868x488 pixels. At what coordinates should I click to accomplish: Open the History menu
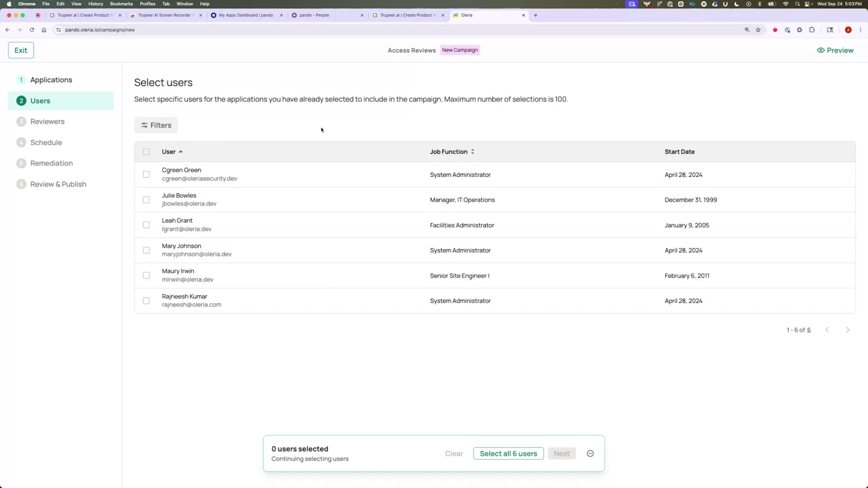pos(95,4)
